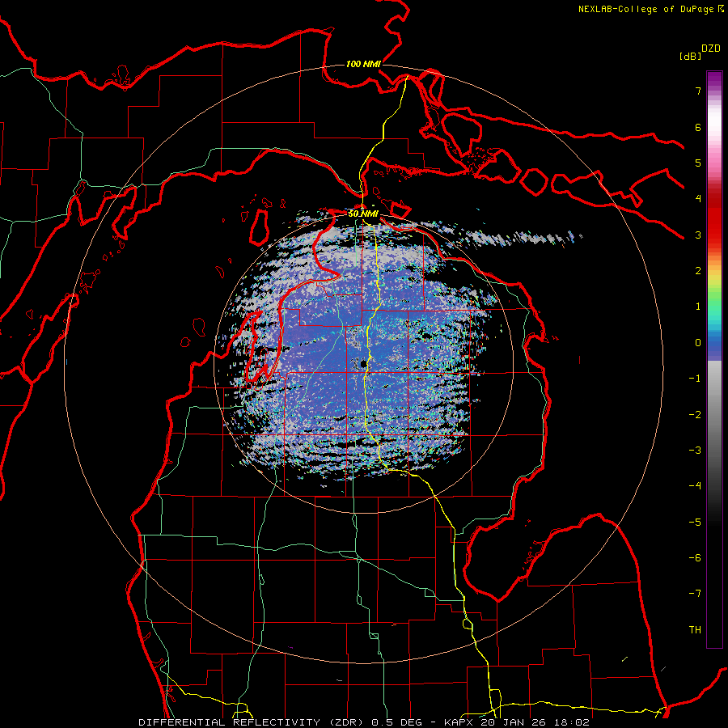The image size is (728, 728).
Task: Click the KAPX 20 JAN 26 18:02 timestamp
Action: tap(517, 722)
